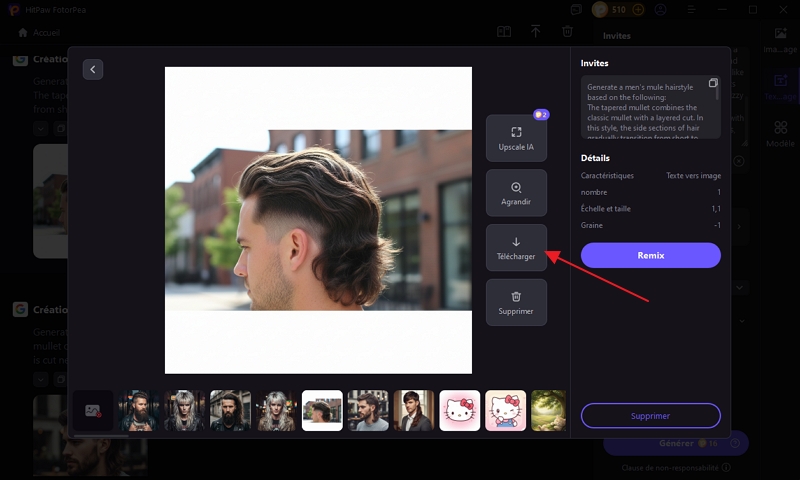Click the thumbnail strip horizontal scrollbar
This screenshot has height=480, width=800.
(x=100, y=436)
